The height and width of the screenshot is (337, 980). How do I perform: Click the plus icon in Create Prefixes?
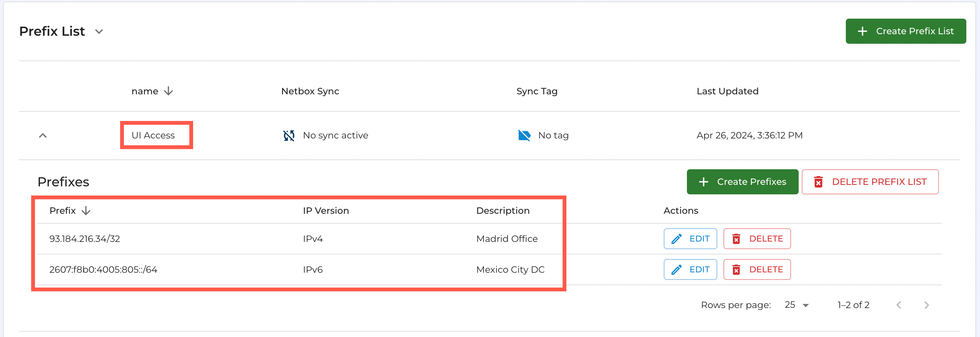(x=703, y=182)
